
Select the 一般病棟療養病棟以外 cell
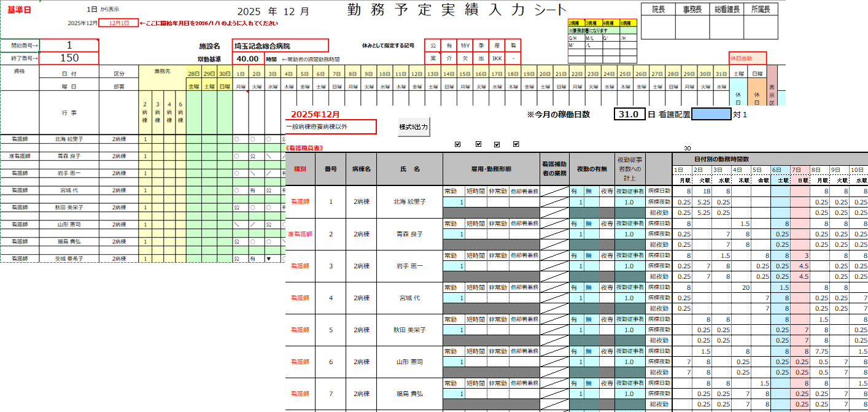pyautogui.click(x=331, y=126)
